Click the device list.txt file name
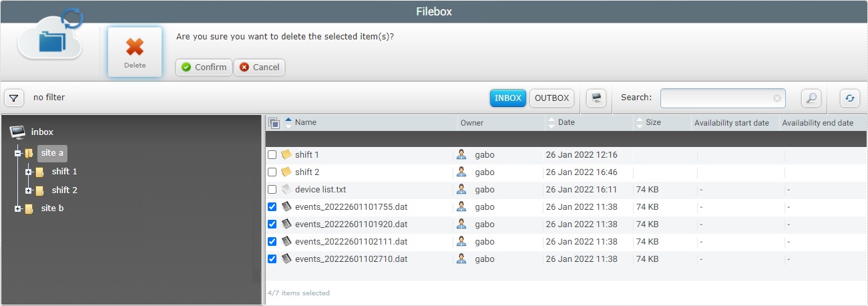The image size is (868, 306). click(x=320, y=189)
